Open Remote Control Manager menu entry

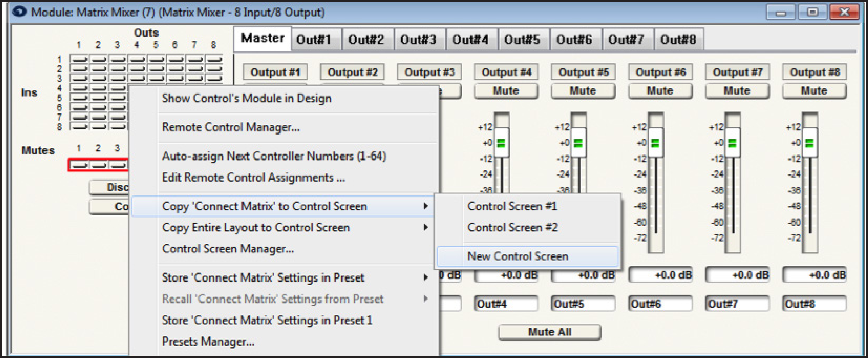tap(231, 127)
